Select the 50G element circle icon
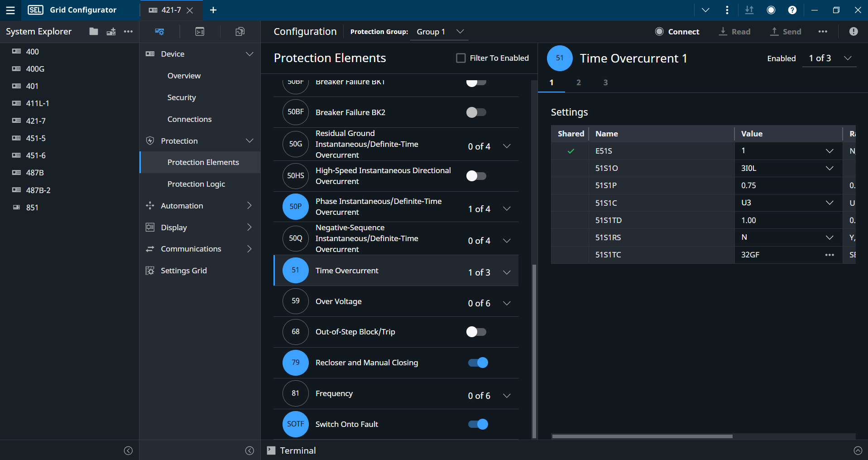The image size is (868, 460). tap(296, 144)
